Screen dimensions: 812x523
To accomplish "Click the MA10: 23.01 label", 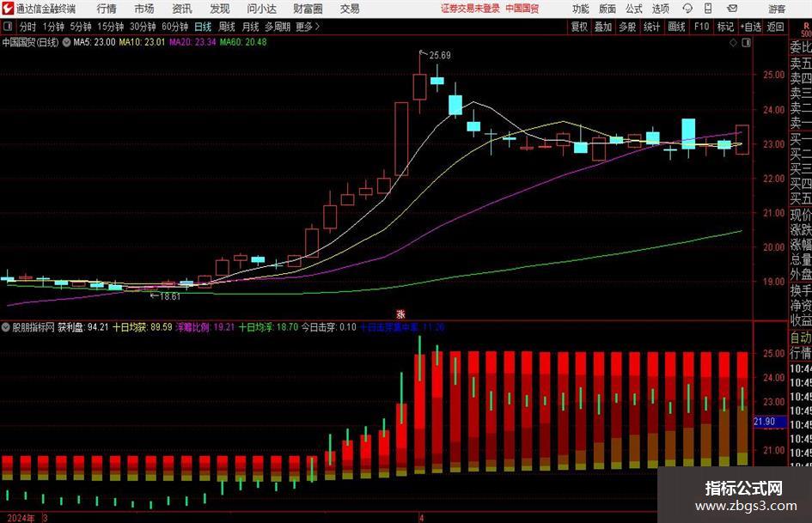I will [x=142, y=42].
